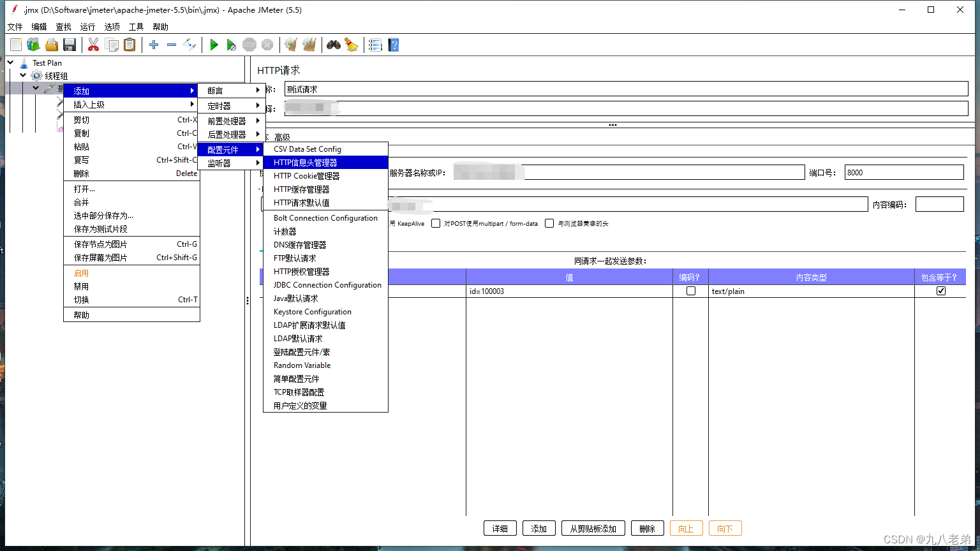Click the 端口号 field showing 8000
980x551 pixels.
pyautogui.click(x=904, y=172)
